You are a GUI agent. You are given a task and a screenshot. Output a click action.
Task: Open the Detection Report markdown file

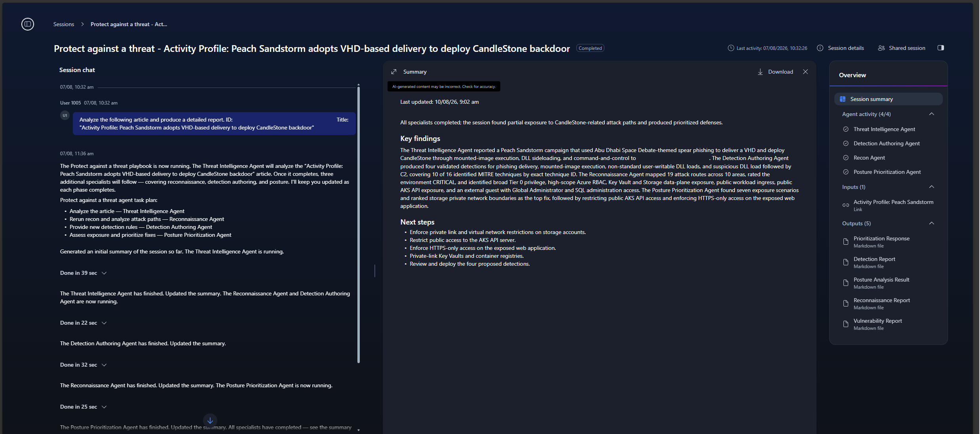pyautogui.click(x=874, y=262)
